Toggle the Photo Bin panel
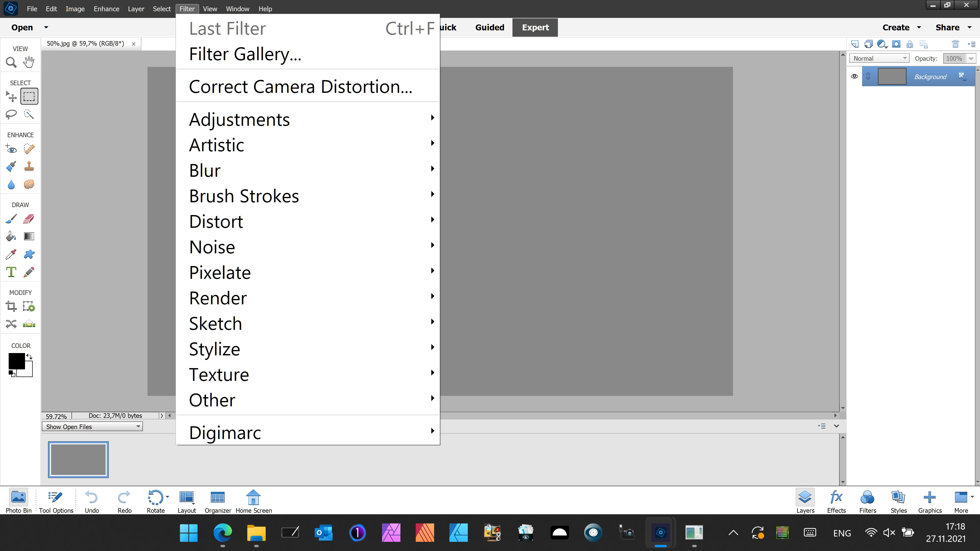This screenshot has height=551, width=980. pos(18,501)
